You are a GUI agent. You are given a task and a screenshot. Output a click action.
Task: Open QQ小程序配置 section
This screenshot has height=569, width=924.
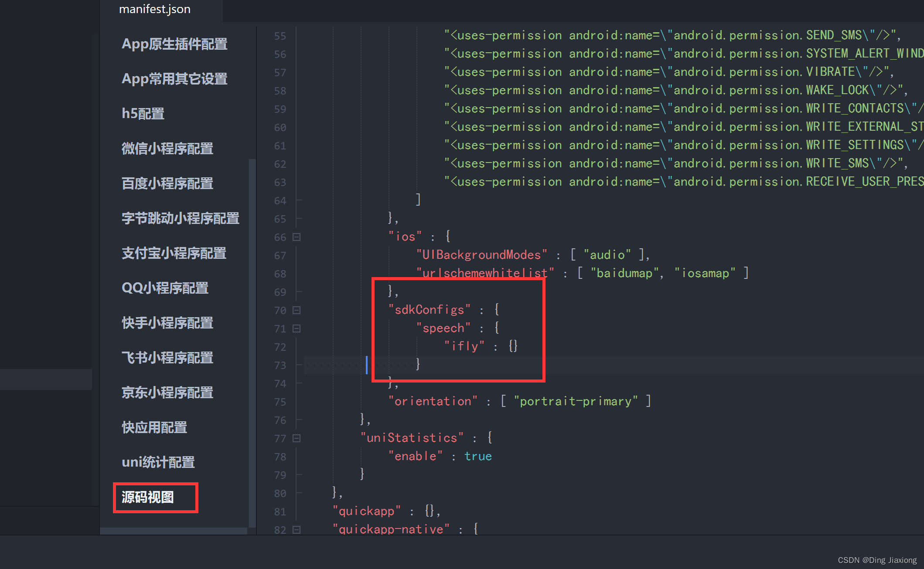tap(165, 288)
